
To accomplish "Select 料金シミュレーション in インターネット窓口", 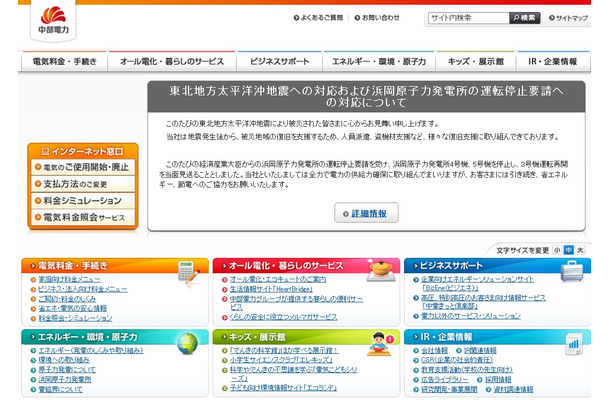I will click(83, 201).
